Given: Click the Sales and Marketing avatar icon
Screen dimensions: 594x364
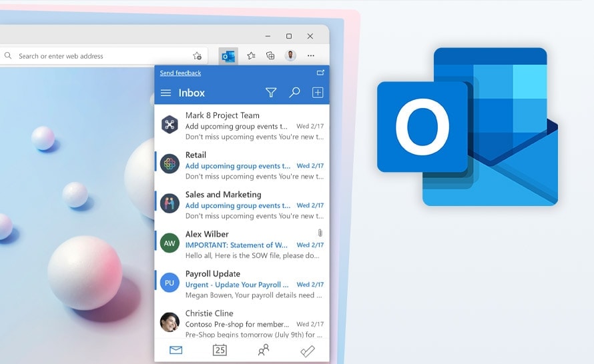Looking at the screenshot, I should (170, 203).
